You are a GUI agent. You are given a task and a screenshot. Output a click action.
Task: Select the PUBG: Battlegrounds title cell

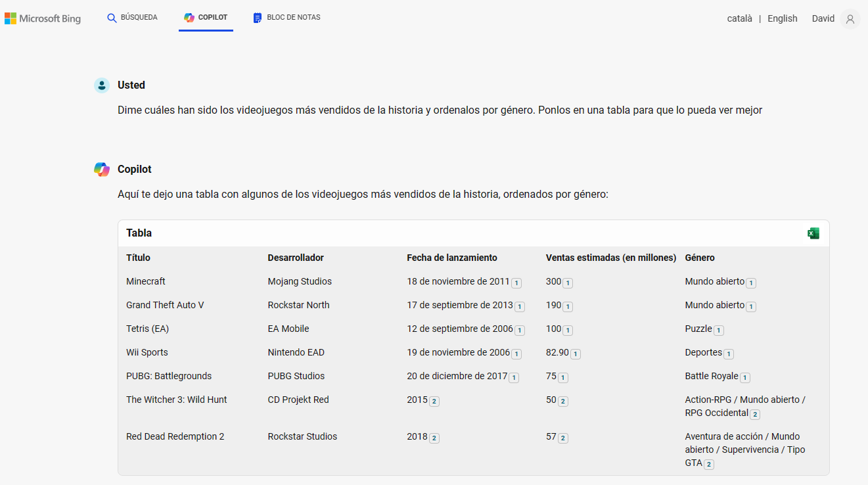coord(169,376)
